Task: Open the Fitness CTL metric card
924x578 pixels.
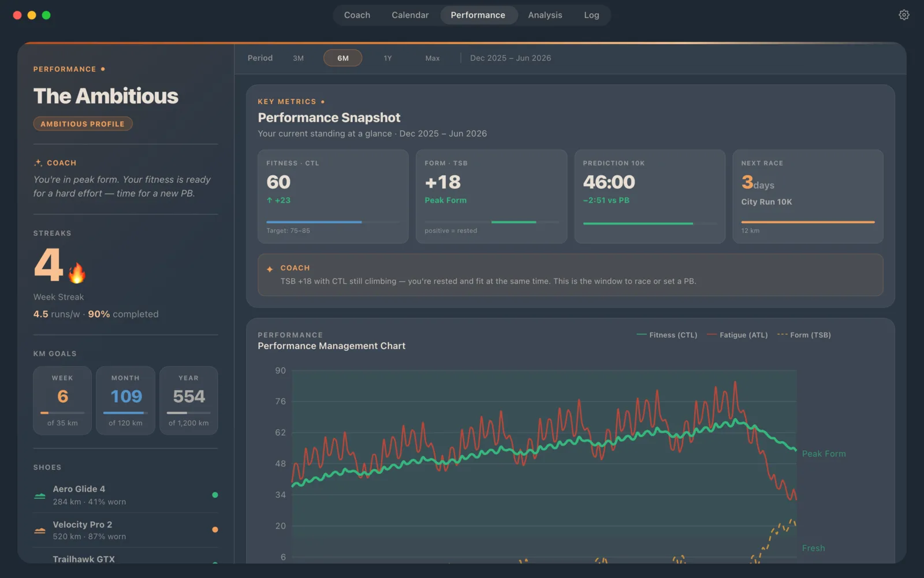Action: point(333,197)
